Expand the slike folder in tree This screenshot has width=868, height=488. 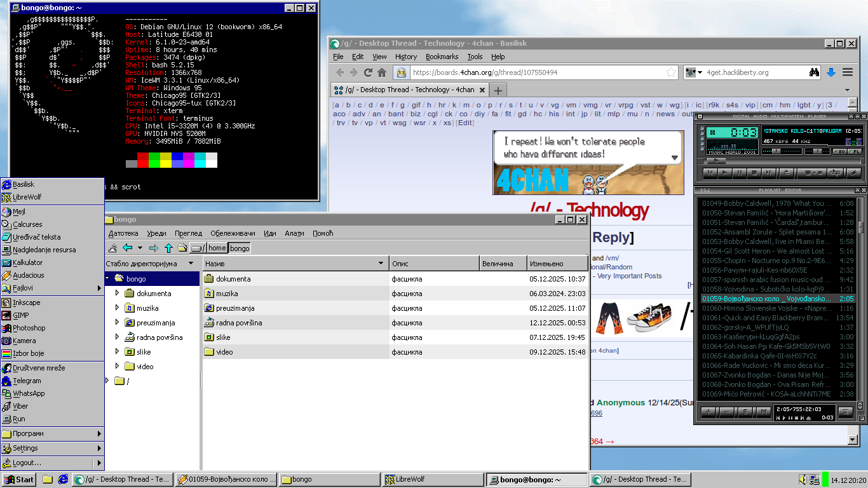pyautogui.click(x=117, y=352)
